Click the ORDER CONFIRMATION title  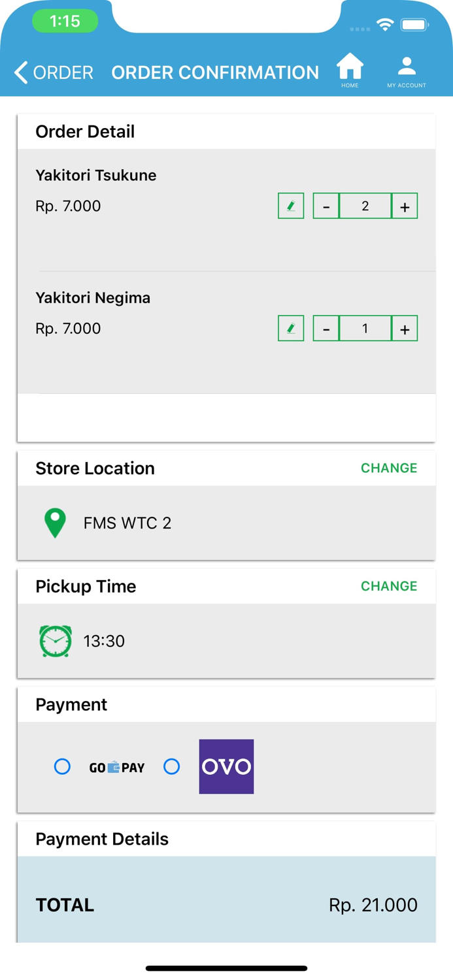click(x=215, y=72)
